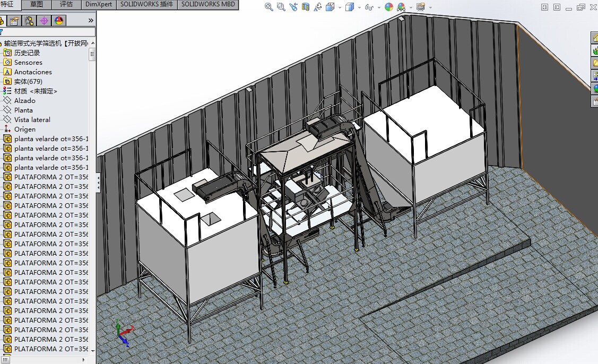
Task: Switch to SOLIDWORKS MBD tab
Action: [208, 4]
